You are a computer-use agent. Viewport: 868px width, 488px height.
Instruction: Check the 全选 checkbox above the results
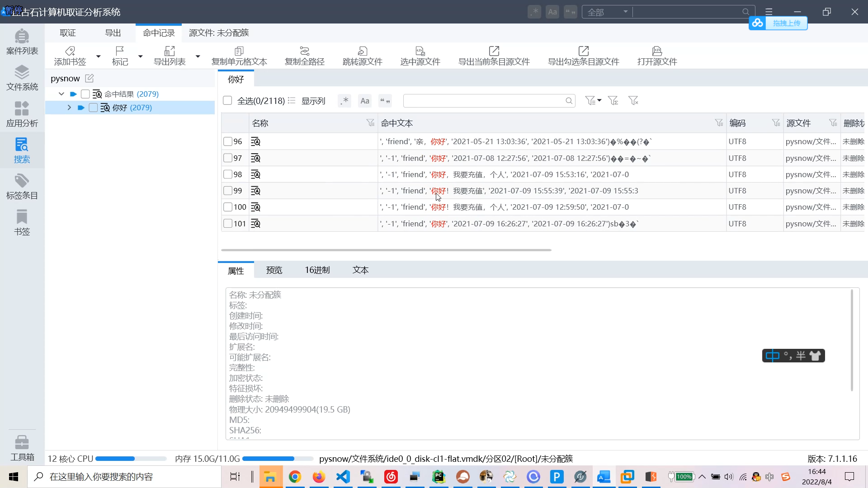tap(228, 101)
